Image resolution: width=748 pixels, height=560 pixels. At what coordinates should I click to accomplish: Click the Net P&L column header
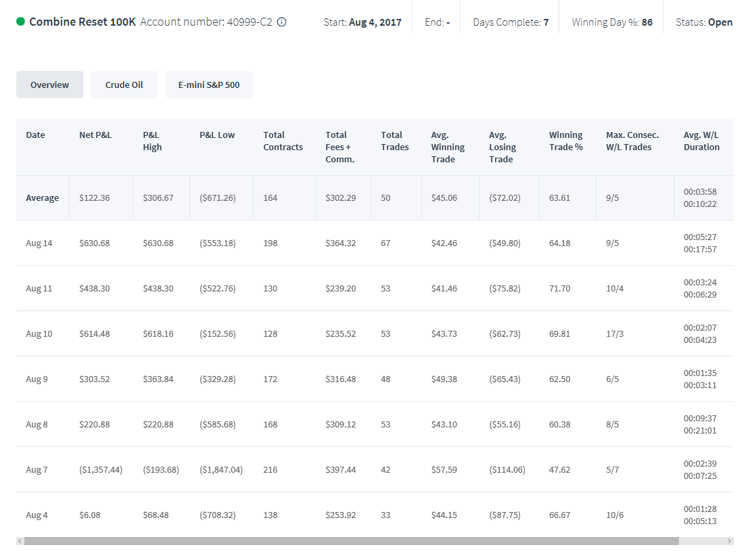point(95,135)
